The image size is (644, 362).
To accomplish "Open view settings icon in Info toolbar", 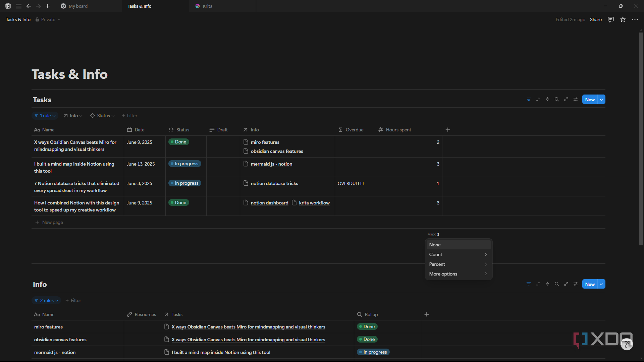I will pyautogui.click(x=576, y=284).
